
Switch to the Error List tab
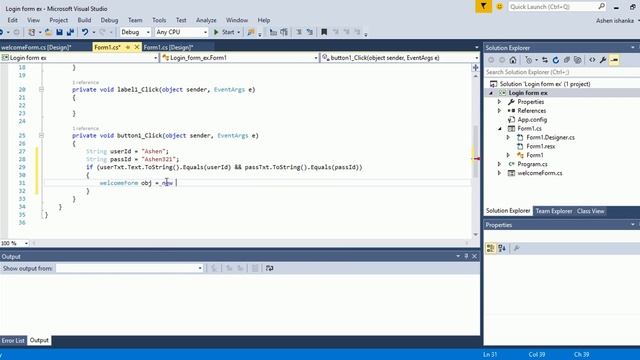(13, 340)
